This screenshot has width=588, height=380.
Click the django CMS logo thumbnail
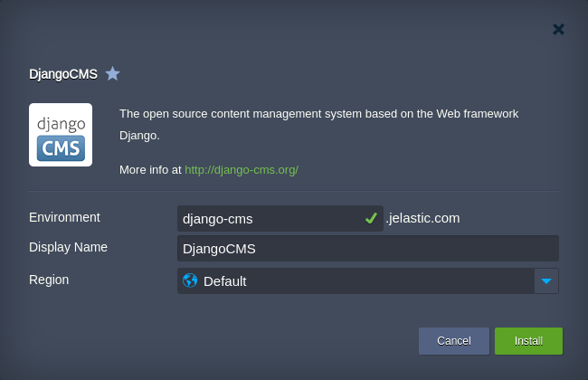[61, 135]
